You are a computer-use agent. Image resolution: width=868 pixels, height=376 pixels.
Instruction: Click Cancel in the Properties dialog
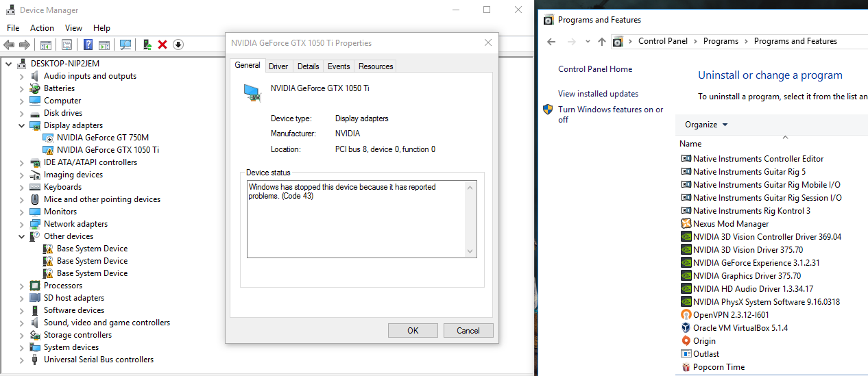click(468, 330)
